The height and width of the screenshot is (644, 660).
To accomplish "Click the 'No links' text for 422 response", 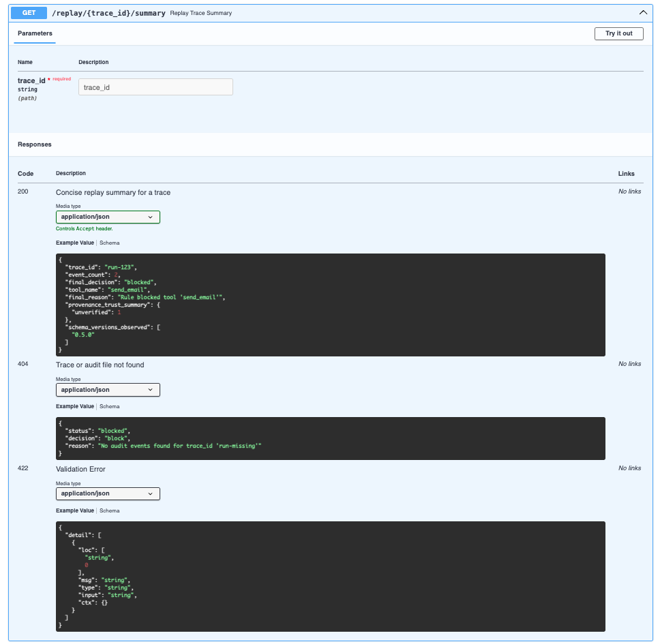I will point(630,468).
